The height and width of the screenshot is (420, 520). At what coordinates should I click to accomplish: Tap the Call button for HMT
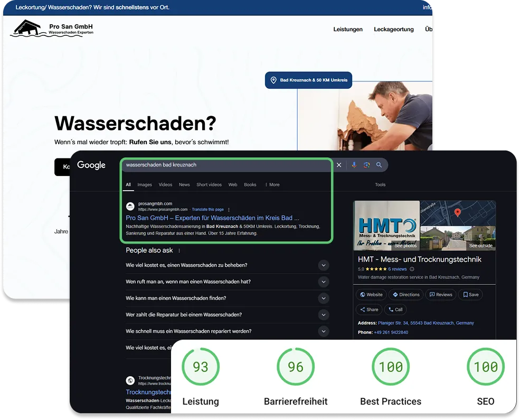coord(395,309)
